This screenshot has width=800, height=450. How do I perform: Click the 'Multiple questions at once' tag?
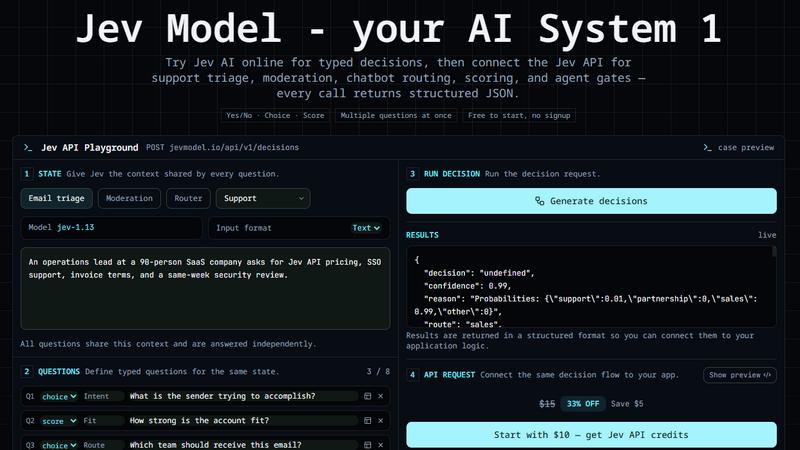tap(396, 115)
